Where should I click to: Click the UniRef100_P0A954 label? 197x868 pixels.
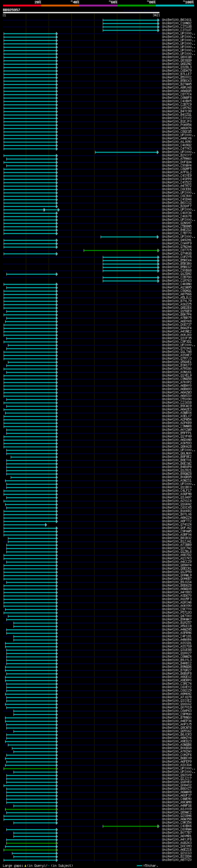pos(177,125)
